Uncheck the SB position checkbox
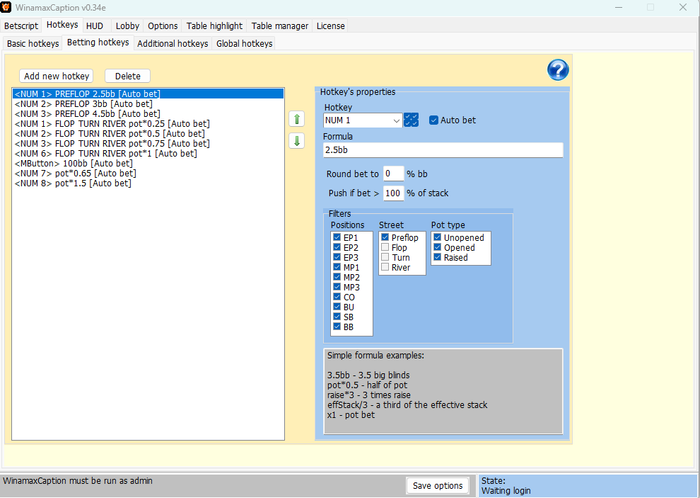Screen dimensions: 700x498 click(337, 317)
